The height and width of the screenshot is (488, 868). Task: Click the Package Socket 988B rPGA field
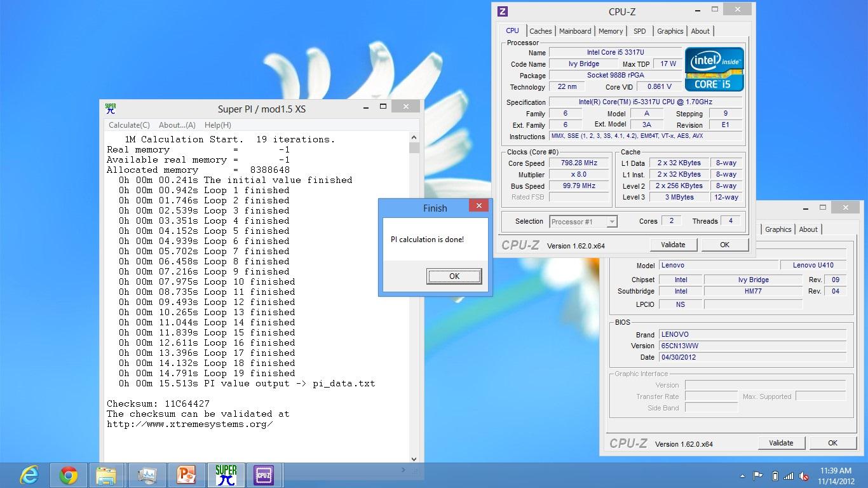click(x=615, y=75)
